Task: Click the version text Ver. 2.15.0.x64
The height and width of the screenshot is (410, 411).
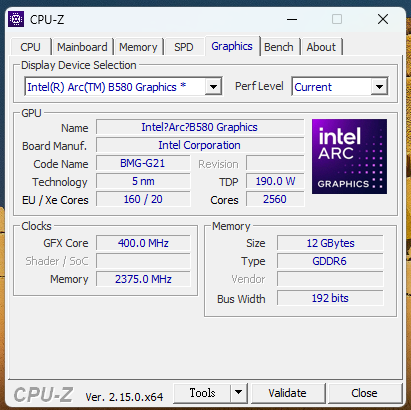Action: tap(124, 397)
